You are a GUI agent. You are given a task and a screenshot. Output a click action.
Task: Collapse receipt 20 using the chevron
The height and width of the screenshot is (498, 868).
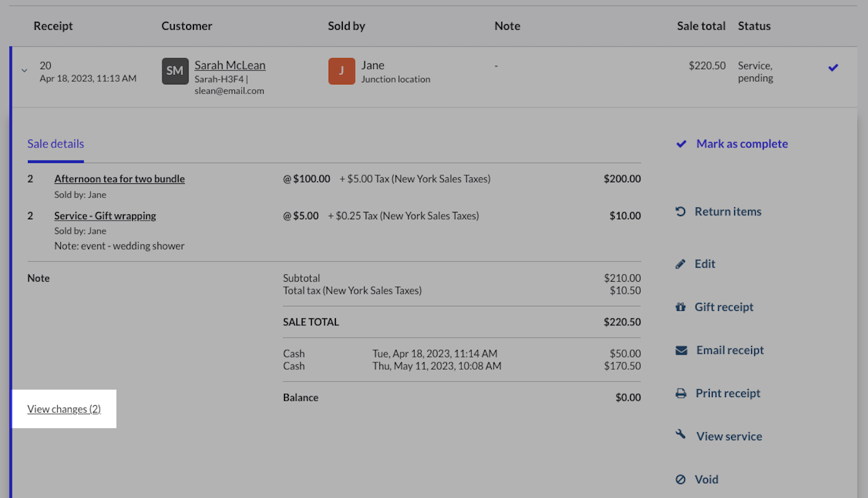coord(25,71)
